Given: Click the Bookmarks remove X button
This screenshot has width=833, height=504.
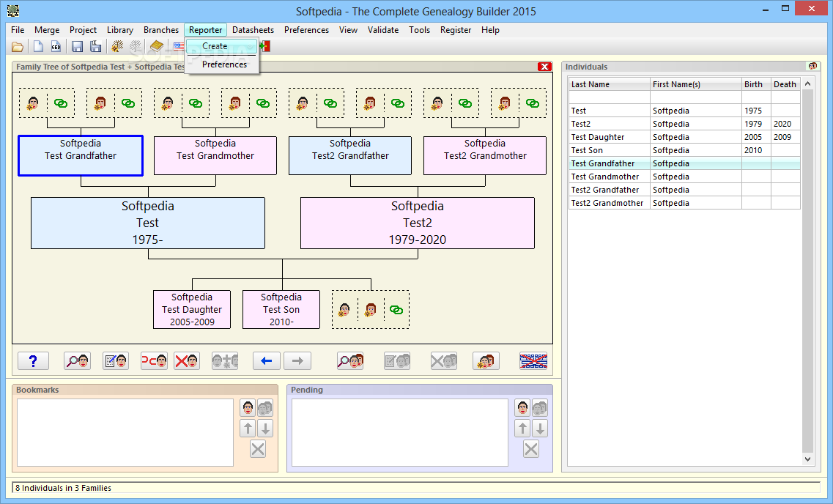Looking at the screenshot, I should click(x=258, y=449).
